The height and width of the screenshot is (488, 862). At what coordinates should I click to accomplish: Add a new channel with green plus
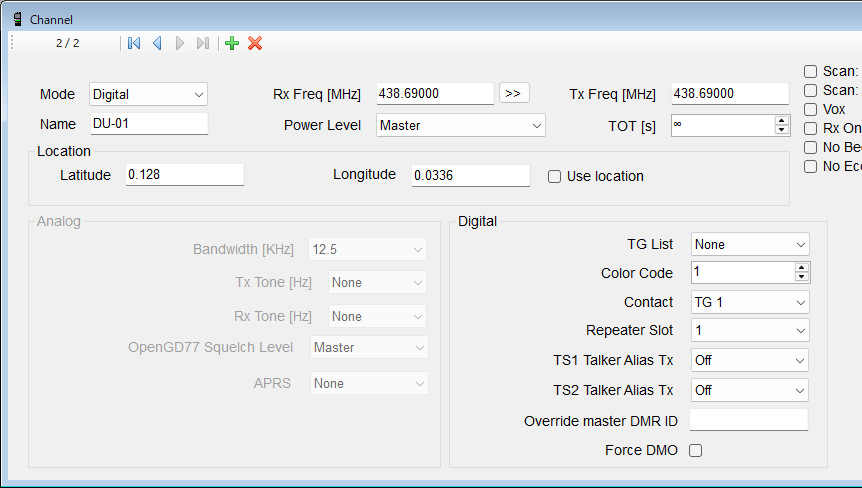pos(232,43)
